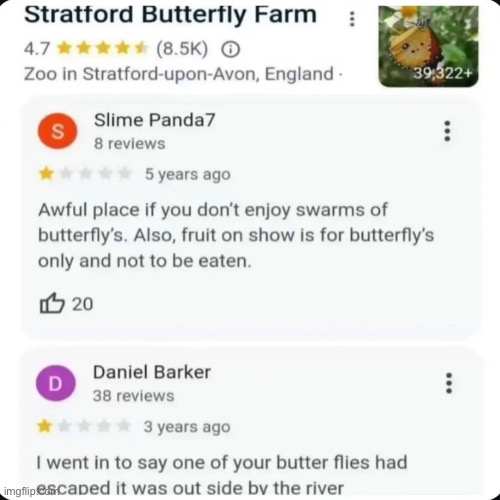Viewport: 500px width, 500px height.
Task: Open options menu for Daniel Barker's review
Action: coord(449,383)
